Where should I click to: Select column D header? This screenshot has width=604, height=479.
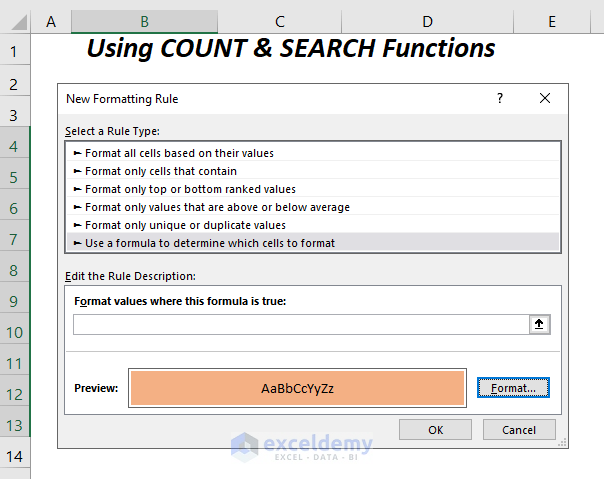pyautogui.click(x=427, y=20)
